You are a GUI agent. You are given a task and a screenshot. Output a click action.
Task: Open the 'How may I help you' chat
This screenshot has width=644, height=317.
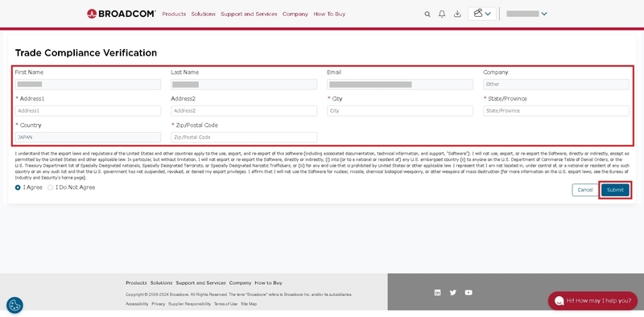592,301
